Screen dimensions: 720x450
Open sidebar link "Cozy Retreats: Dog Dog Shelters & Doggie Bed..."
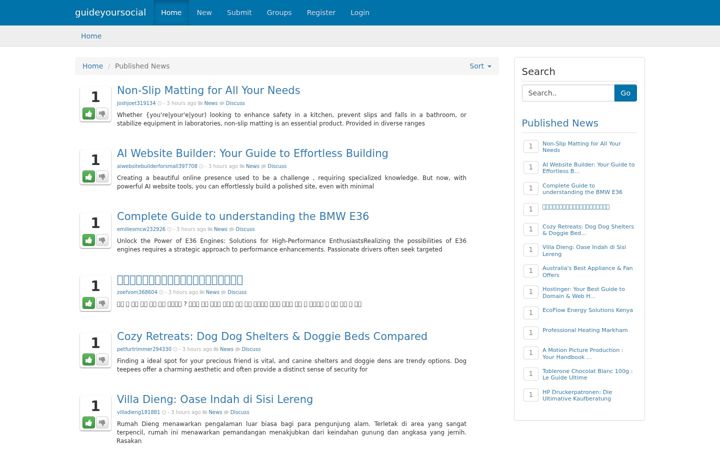click(588, 230)
